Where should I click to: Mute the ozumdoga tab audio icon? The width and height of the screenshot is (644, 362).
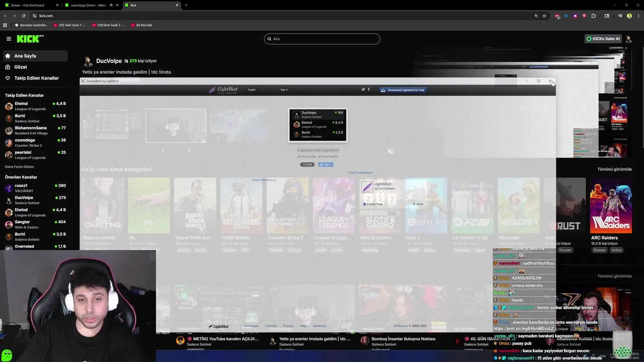point(111,5)
